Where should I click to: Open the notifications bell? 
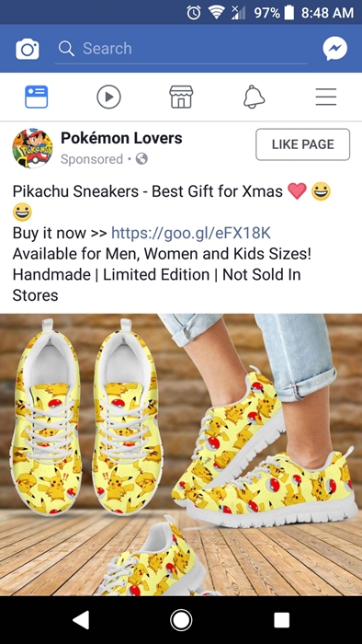254,98
